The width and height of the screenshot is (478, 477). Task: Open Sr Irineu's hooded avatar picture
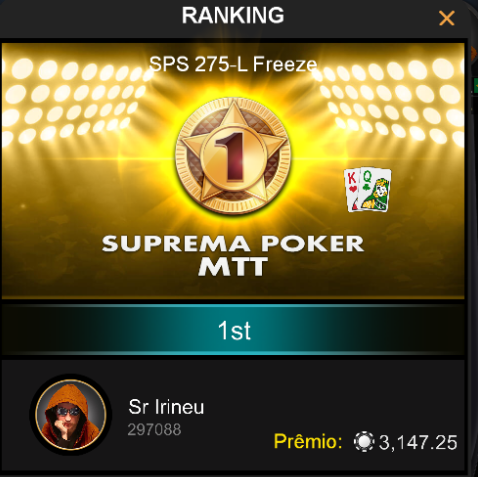(x=71, y=415)
